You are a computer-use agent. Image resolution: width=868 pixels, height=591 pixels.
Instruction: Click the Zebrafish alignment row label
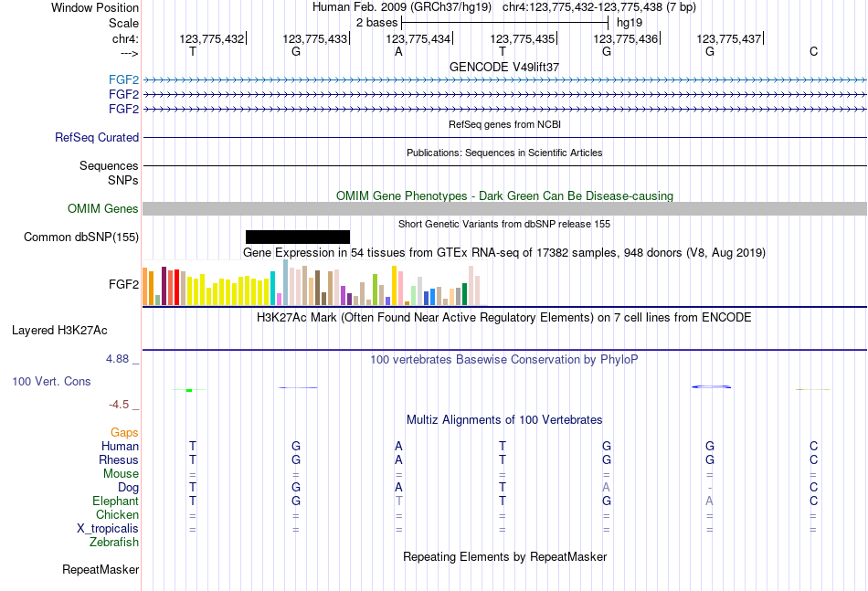114,543
